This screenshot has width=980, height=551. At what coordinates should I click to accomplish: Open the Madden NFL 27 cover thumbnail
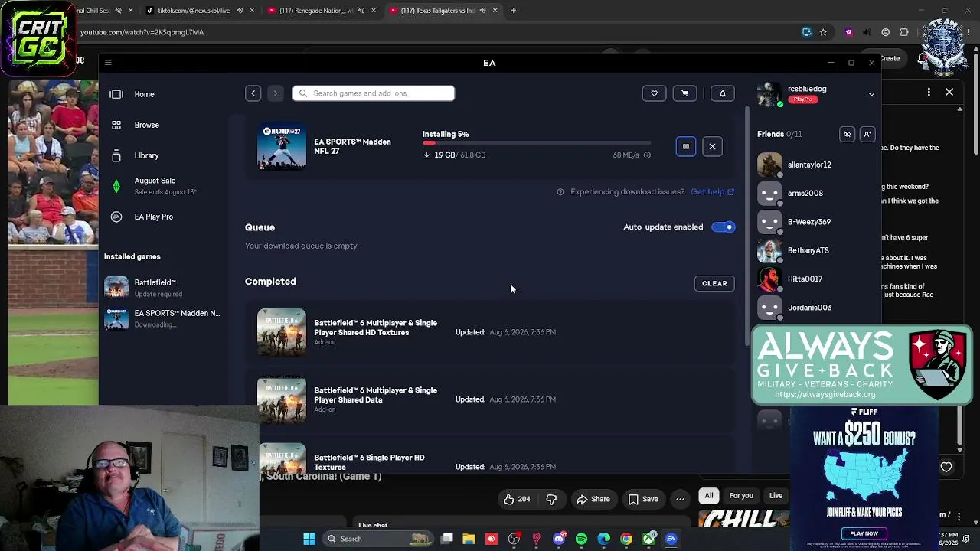pyautogui.click(x=282, y=146)
